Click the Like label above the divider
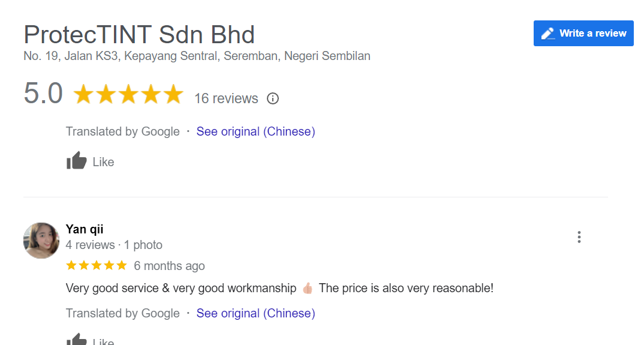 103,162
